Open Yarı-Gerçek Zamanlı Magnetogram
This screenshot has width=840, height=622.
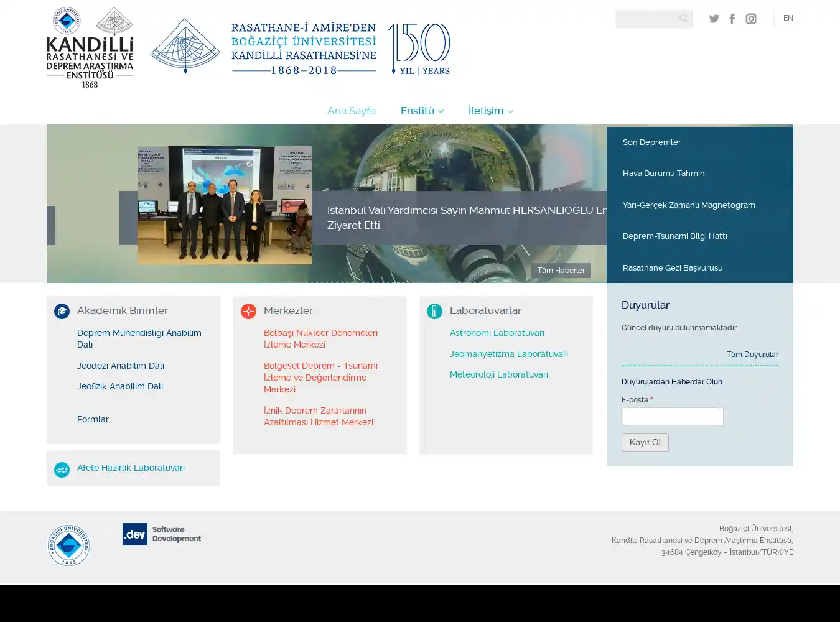tap(689, 205)
